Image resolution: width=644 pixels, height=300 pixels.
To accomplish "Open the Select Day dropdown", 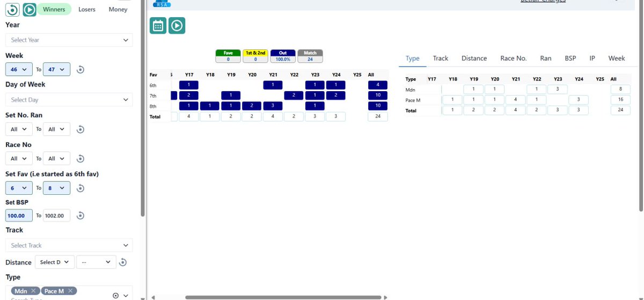I will pos(69,100).
